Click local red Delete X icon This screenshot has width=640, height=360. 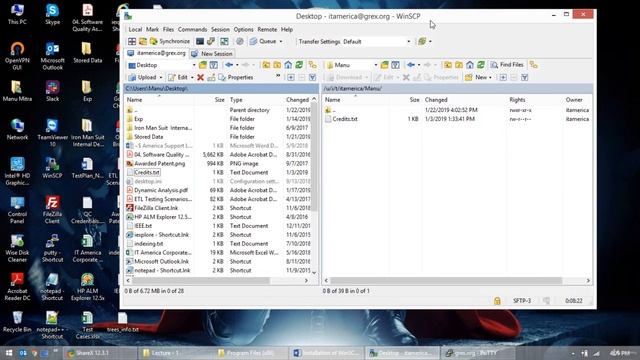200,77
